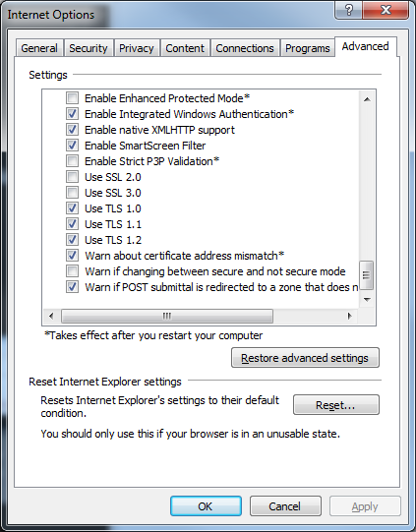Confirm with the OK button
This screenshot has height=532, width=416.
click(x=206, y=506)
